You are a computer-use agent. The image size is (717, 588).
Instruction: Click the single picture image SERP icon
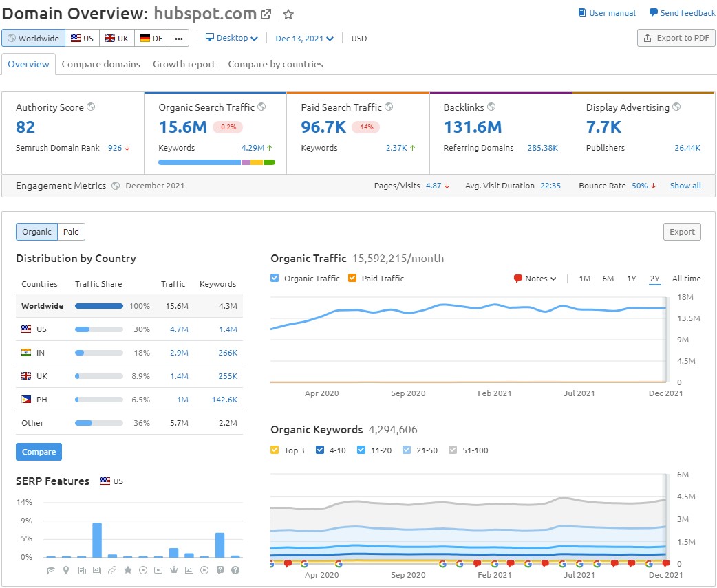[x=189, y=569]
